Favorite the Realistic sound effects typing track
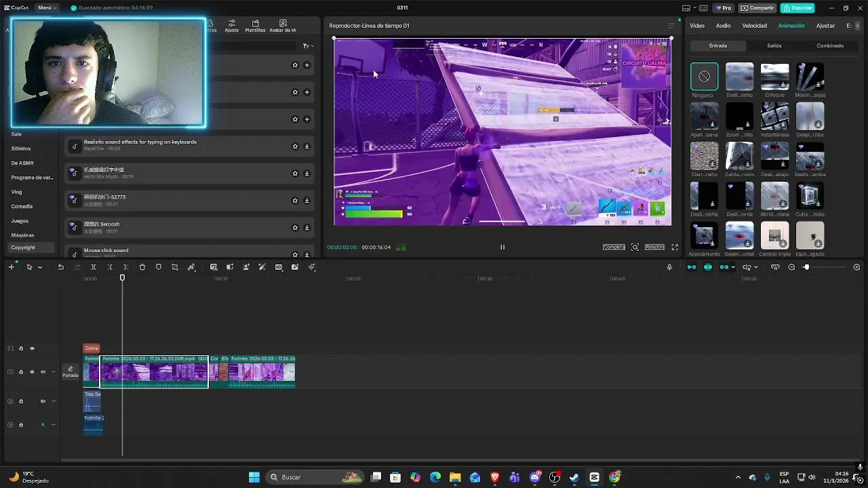The image size is (868, 488). pos(295,146)
